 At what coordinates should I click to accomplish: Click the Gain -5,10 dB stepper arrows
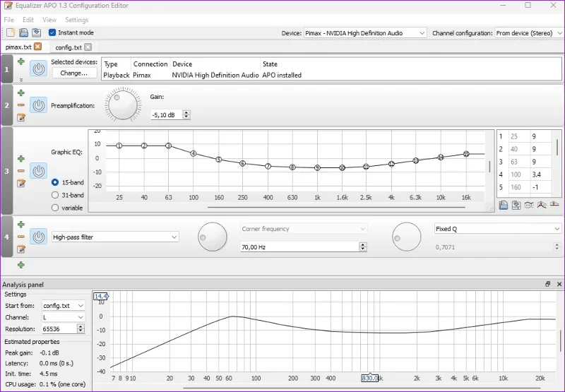click(186, 115)
